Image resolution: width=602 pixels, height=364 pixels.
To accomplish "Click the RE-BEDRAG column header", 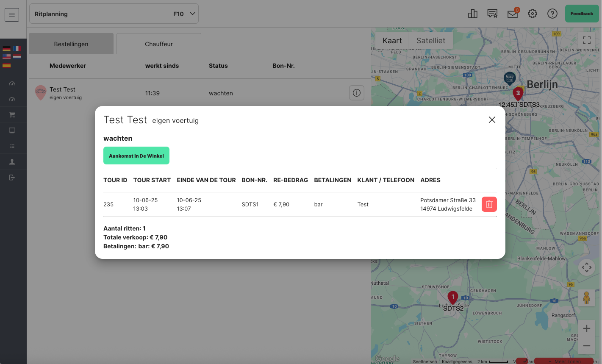I will click(x=291, y=180).
